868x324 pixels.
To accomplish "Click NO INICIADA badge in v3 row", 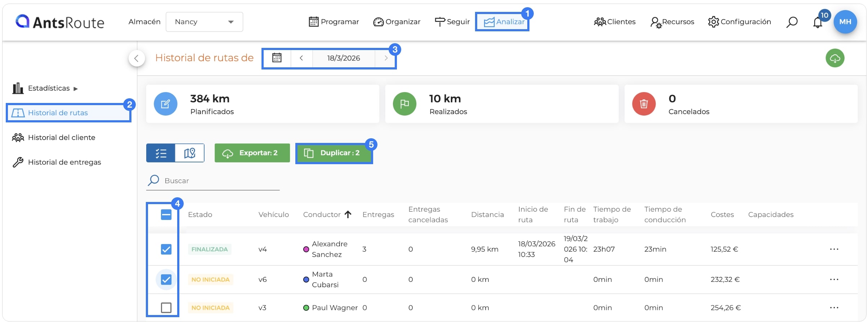I will [210, 308].
